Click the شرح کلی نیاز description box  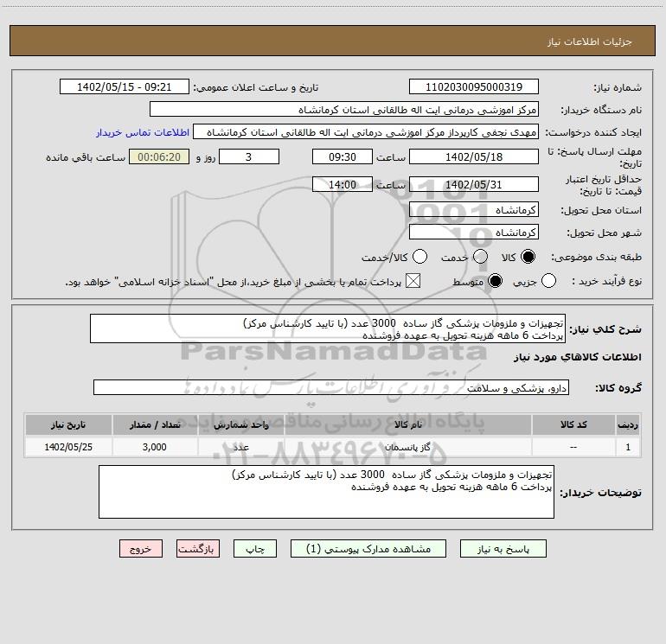click(x=328, y=329)
